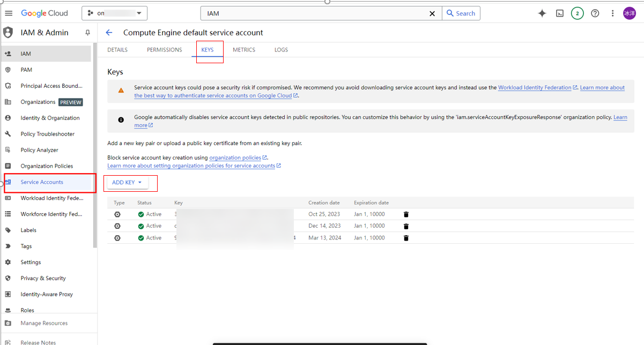644x345 pixels.
Task: Open best way to authenticate service accounts link
Action: tap(216, 95)
